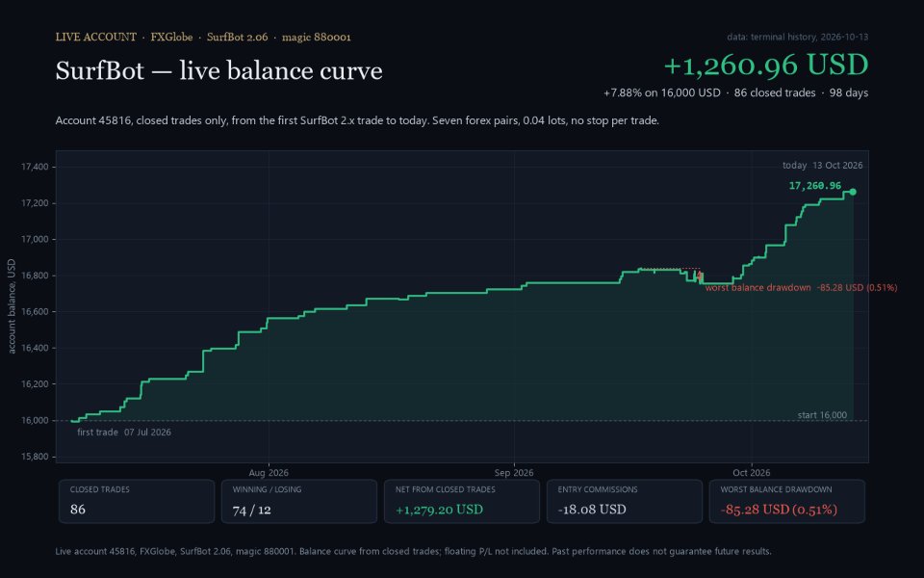Click the '+1,260.96 USD' total profit figure

(766, 65)
